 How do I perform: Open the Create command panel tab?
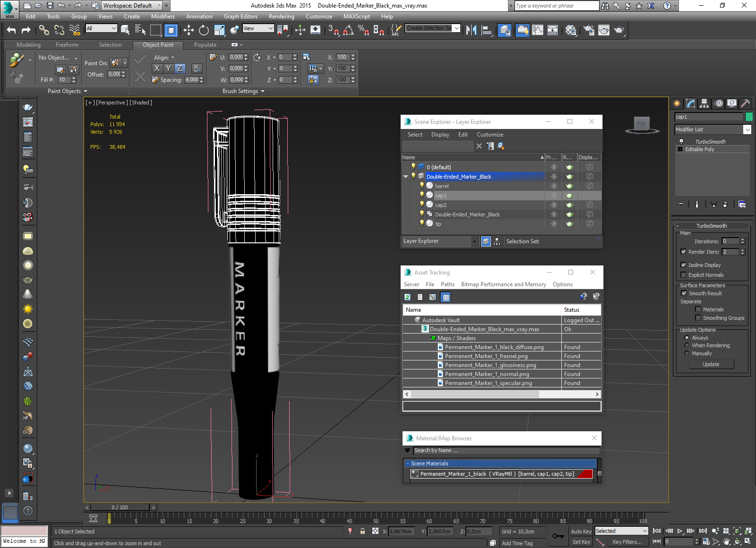[677, 103]
